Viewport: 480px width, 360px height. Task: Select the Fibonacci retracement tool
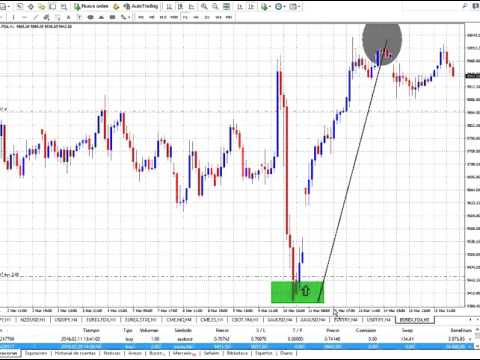coord(58,17)
